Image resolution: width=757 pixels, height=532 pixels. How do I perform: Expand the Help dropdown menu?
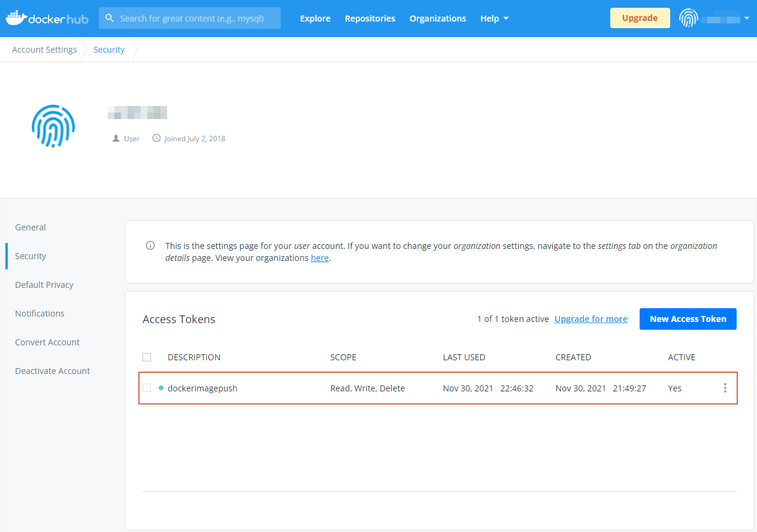[495, 19]
